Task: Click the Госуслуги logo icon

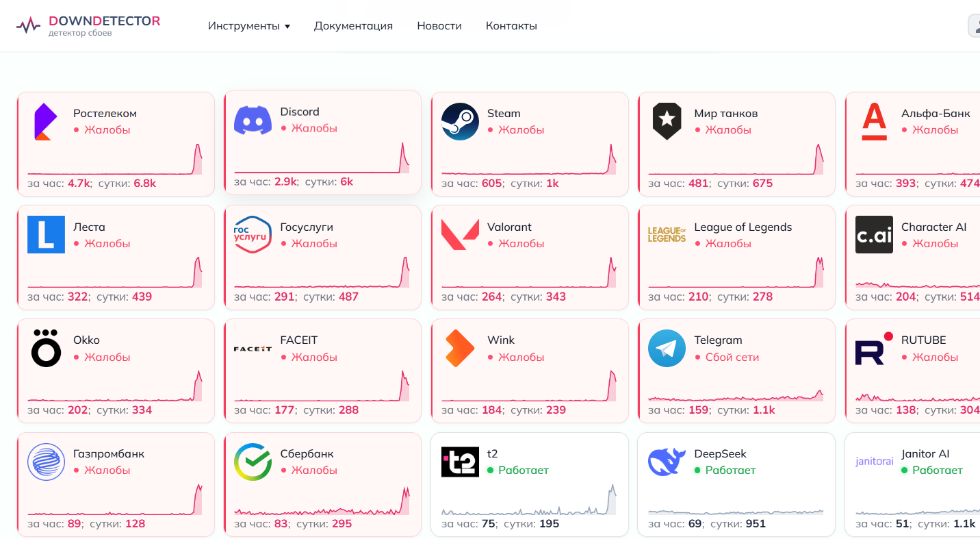Action: (x=253, y=235)
